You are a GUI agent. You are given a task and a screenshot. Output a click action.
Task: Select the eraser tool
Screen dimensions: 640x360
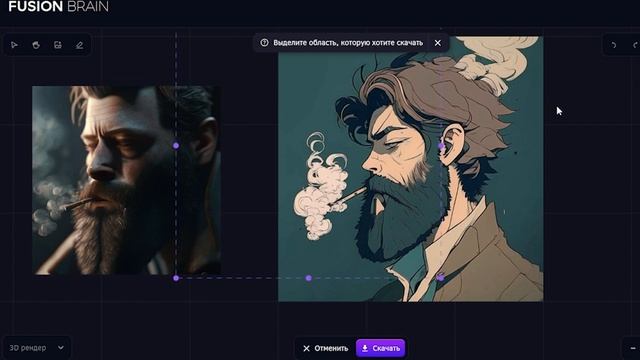click(80, 45)
